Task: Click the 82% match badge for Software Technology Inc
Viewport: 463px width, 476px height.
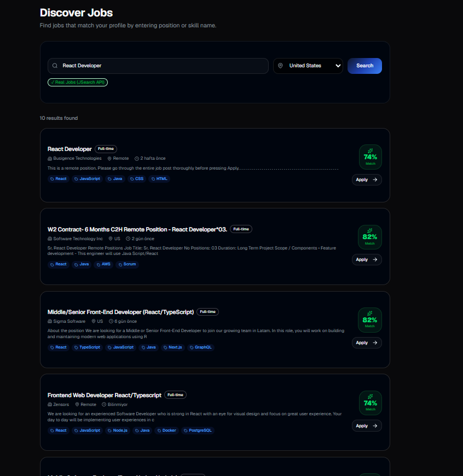Action: (x=370, y=237)
